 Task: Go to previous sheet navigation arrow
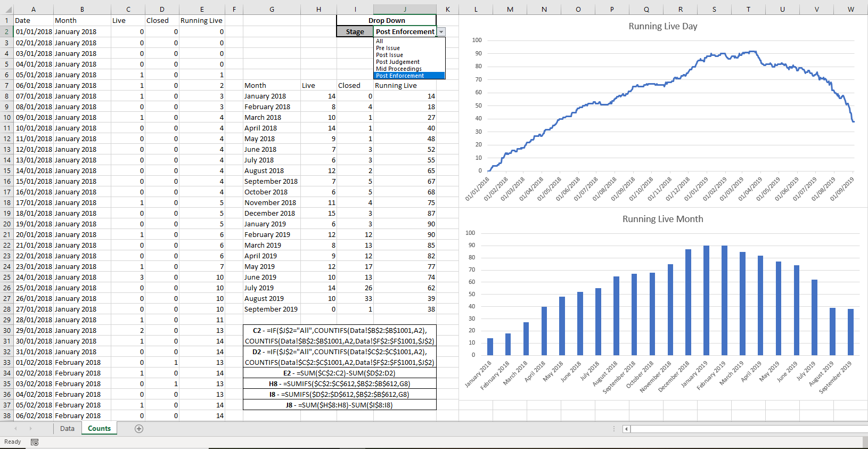pos(15,428)
